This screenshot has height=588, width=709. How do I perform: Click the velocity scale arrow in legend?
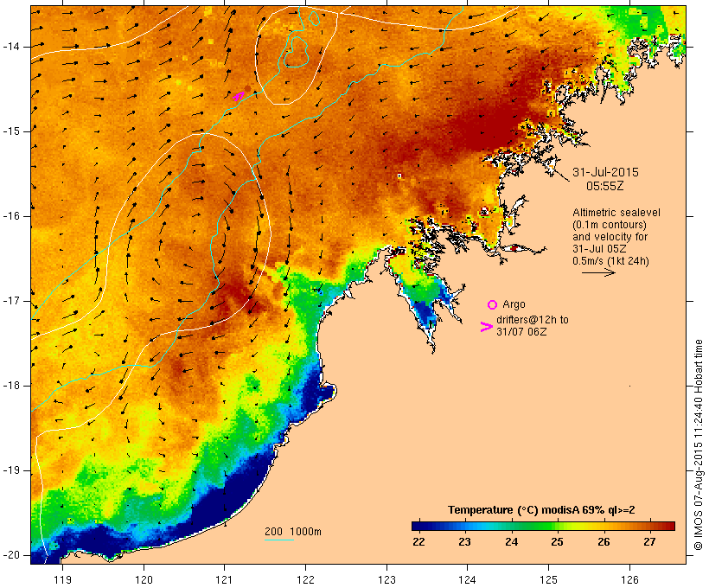coord(598,272)
